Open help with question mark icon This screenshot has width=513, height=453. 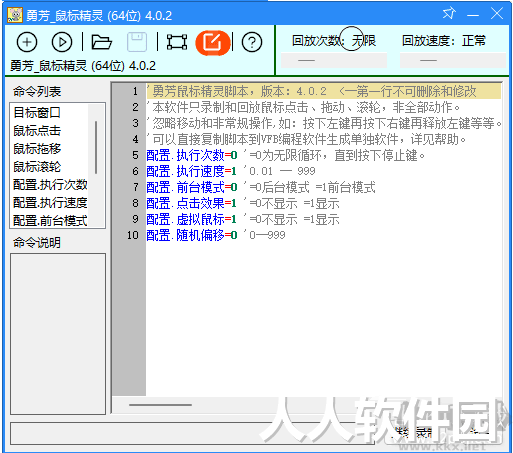252,42
